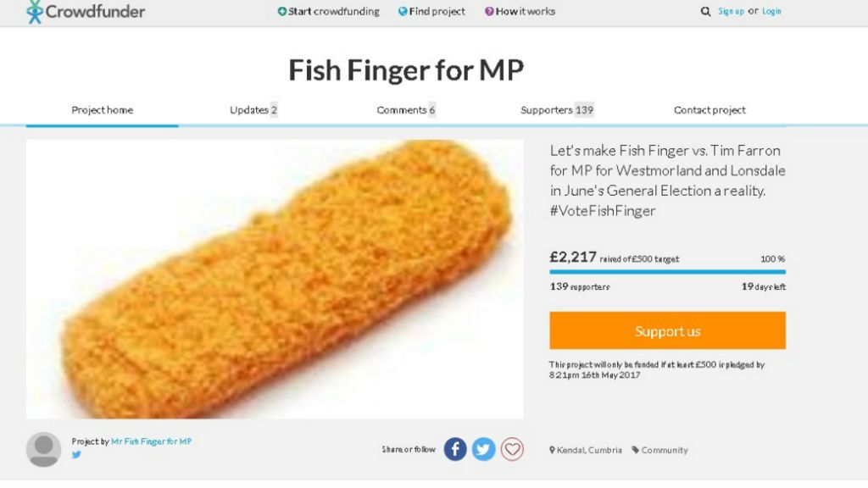Image resolution: width=868 pixels, height=488 pixels.
Task: Click the Crowdfunder logo
Action: pos(85,11)
